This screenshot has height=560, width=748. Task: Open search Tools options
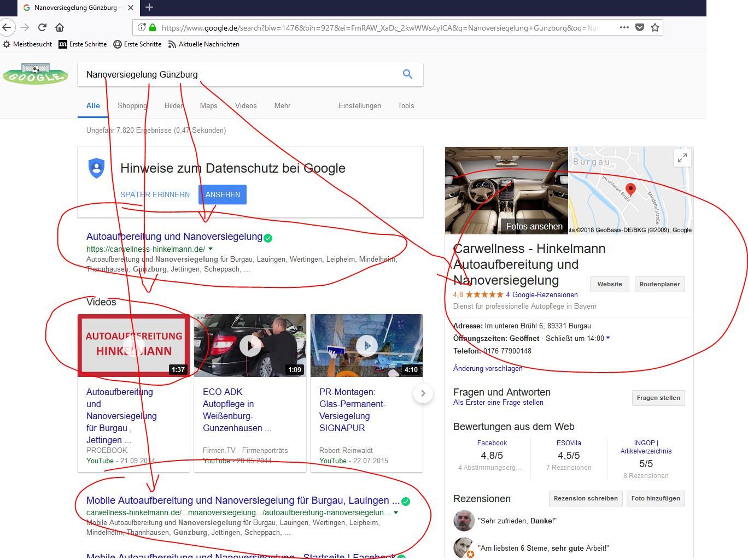(406, 106)
